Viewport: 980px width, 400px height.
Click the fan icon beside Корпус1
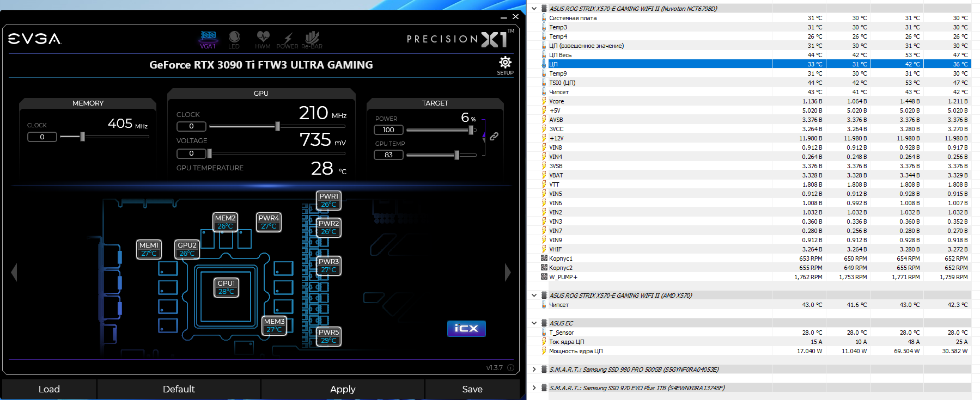(x=544, y=259)
